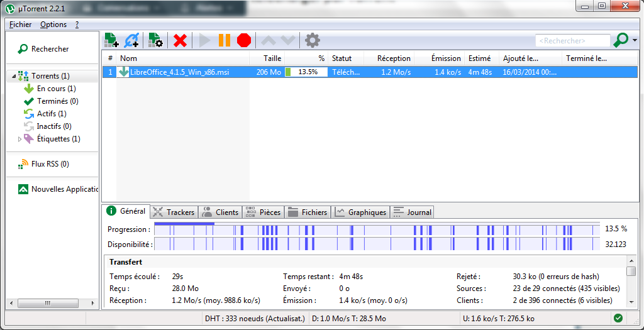644x330 pixels.
Task: Open Preferences gear icon
Action: tap(313, 40)
